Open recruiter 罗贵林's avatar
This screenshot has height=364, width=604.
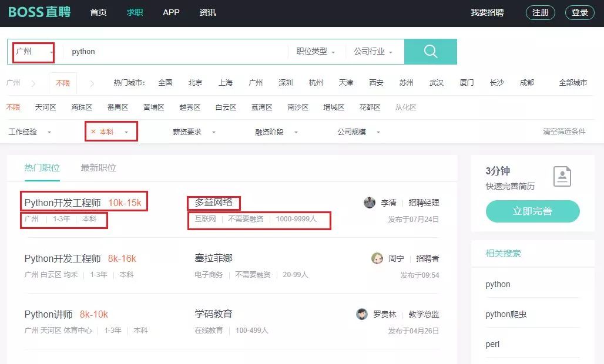(x=362, y=314)
